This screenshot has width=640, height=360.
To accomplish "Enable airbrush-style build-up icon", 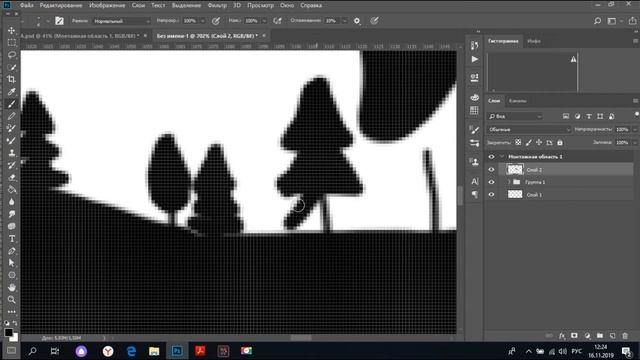I will click(x=278, y=21).
